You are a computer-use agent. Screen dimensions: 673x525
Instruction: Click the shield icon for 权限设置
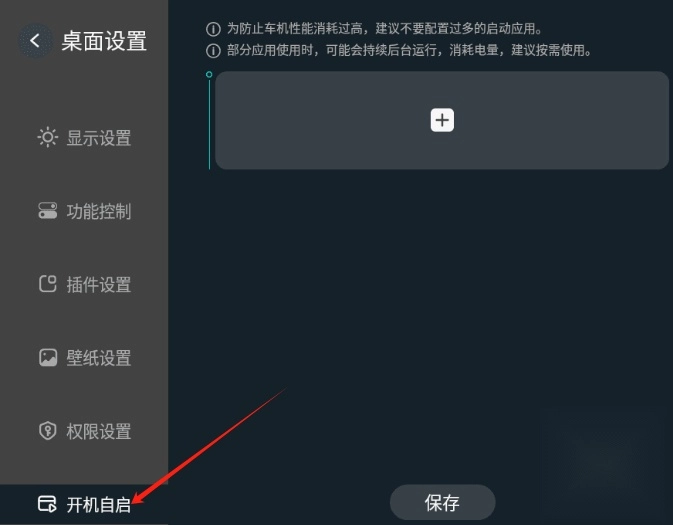[x=48, y=431]
